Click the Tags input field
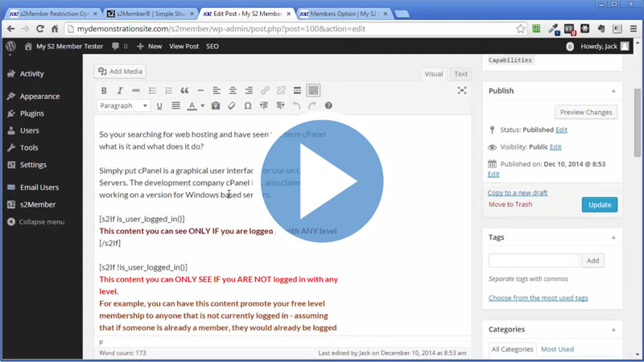 pyautogui.click(x=534, y=261)
